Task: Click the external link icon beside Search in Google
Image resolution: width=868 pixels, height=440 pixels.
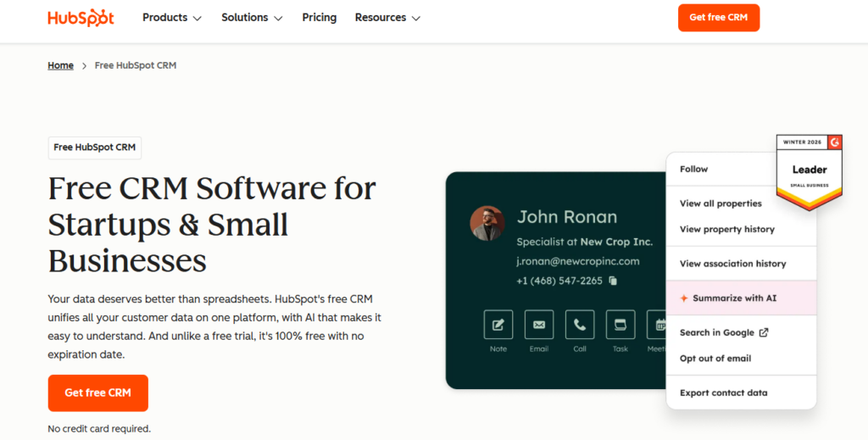Action: (764, 332)
